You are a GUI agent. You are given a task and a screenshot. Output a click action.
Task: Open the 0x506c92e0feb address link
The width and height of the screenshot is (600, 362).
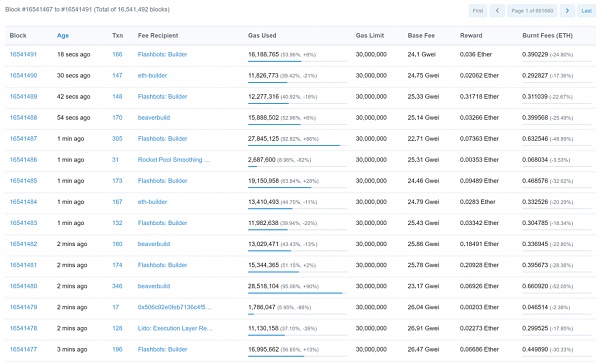174,307
